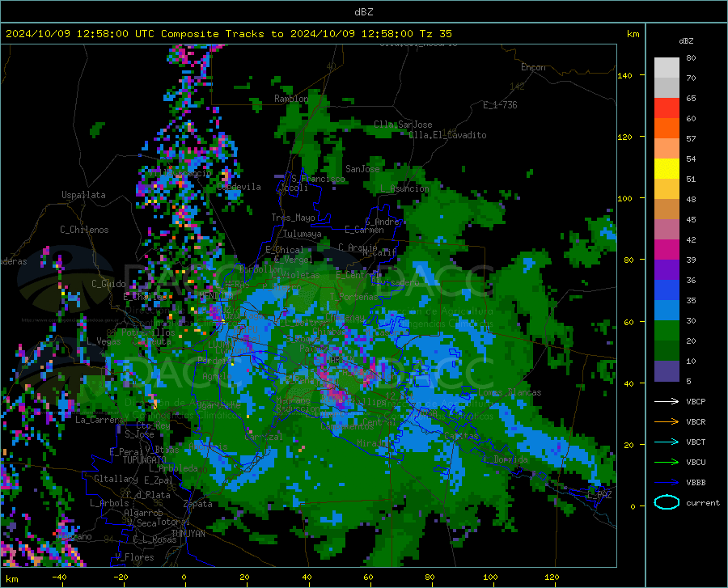Click the 120 tick on horizontal axis
Screen dimensions: 728x588
coord(552,577)
